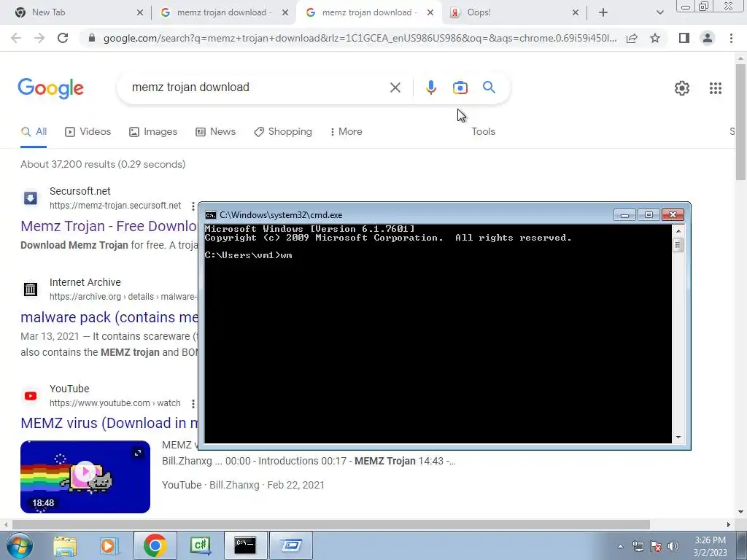The width and height of the screenshot is (747, 560).
Task: Open the cmd.exe title bar system icon
Action: tap(210, 215)
